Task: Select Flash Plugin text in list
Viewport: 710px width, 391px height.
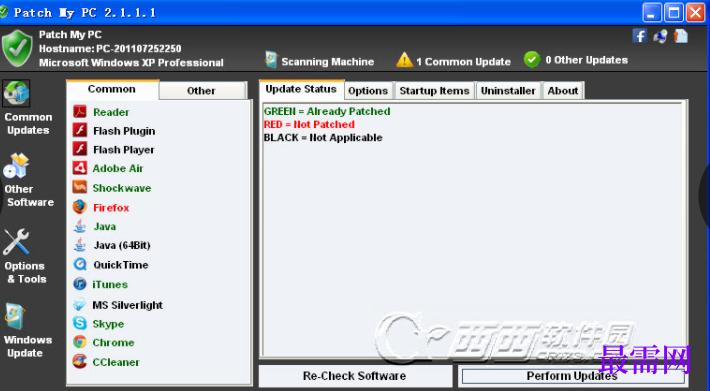Action: pyautogui.click(x=125, y=131)
